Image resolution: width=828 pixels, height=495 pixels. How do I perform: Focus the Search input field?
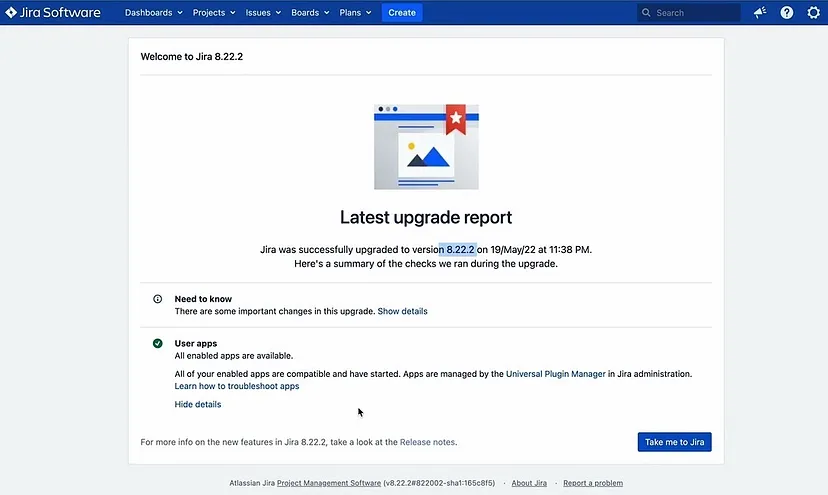(689, 13)
